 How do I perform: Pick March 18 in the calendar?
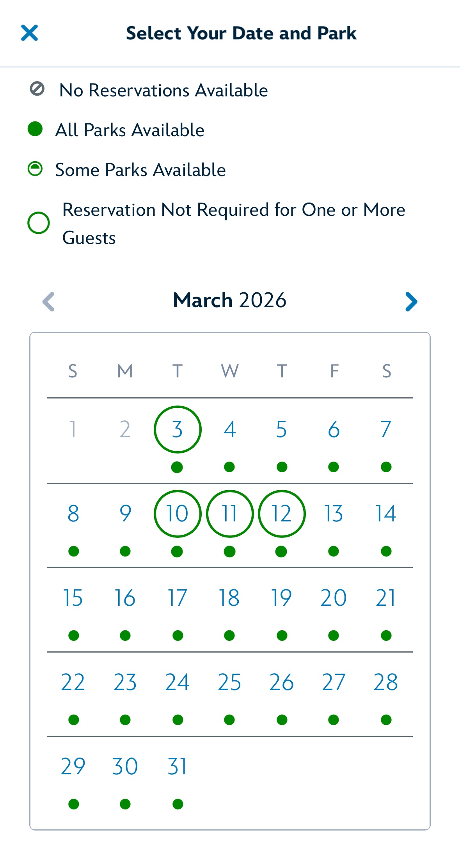coord(229,598)
